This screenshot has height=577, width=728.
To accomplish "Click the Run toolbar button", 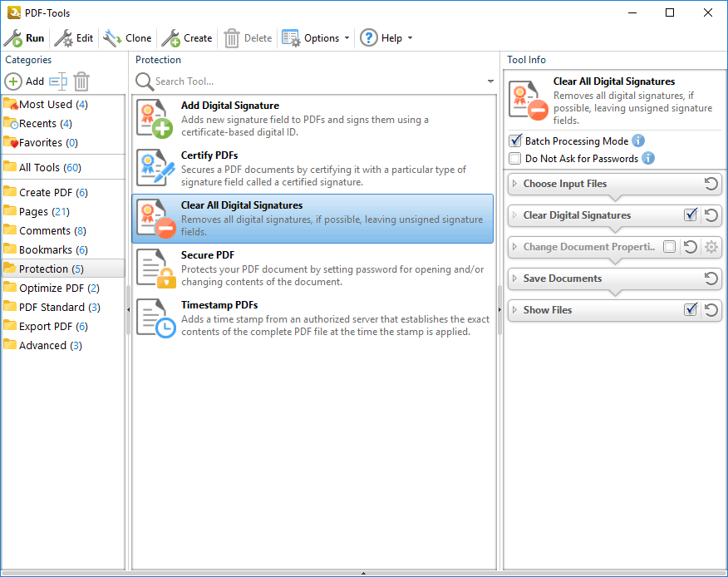I will pyautogui.click(x=24, y=38).
